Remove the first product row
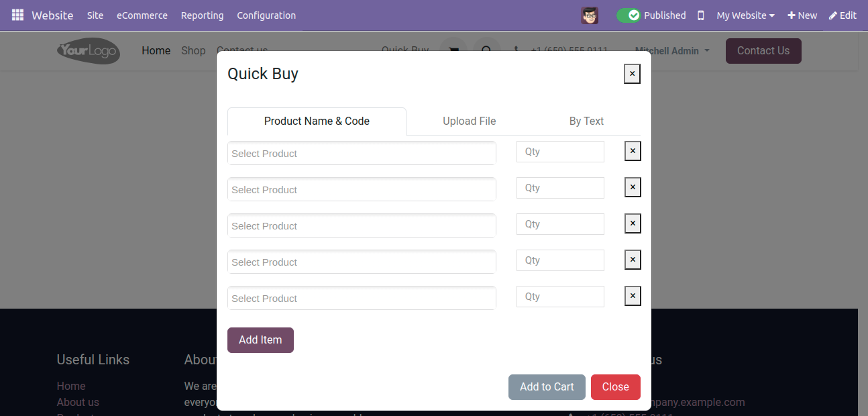Screen dimensions: 868x416 [x=633, y=151]
